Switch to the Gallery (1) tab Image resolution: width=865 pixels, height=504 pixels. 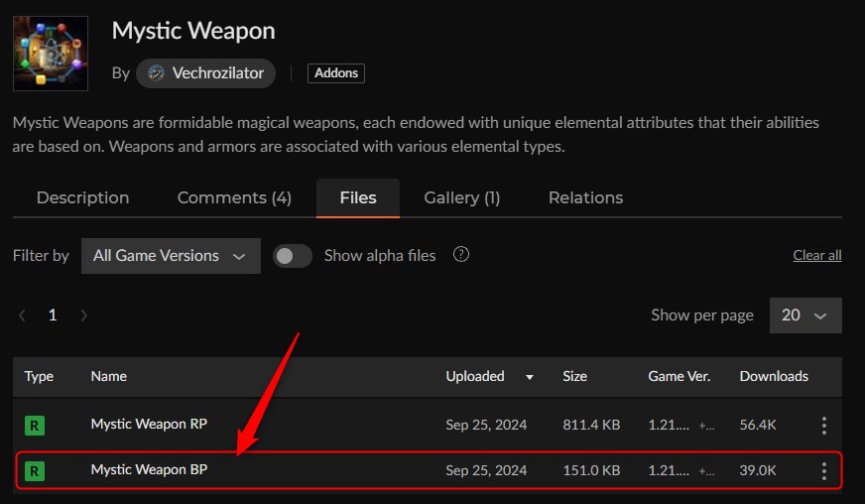461,197
